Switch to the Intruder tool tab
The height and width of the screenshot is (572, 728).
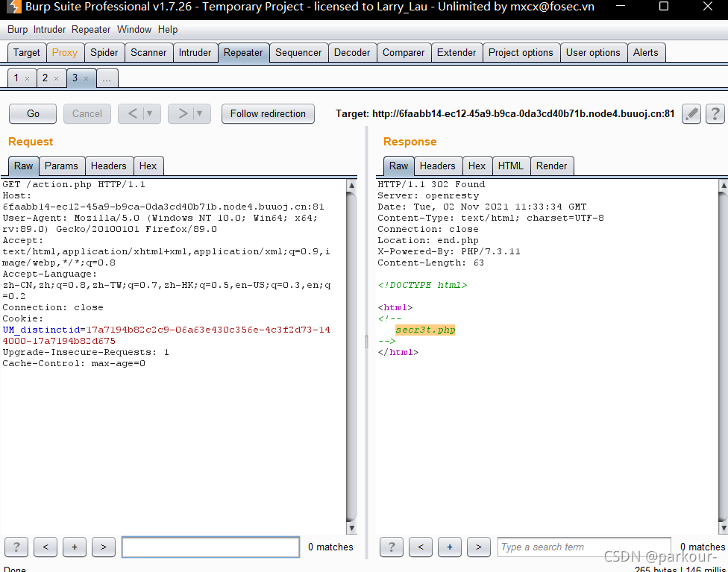pos(195,52)
